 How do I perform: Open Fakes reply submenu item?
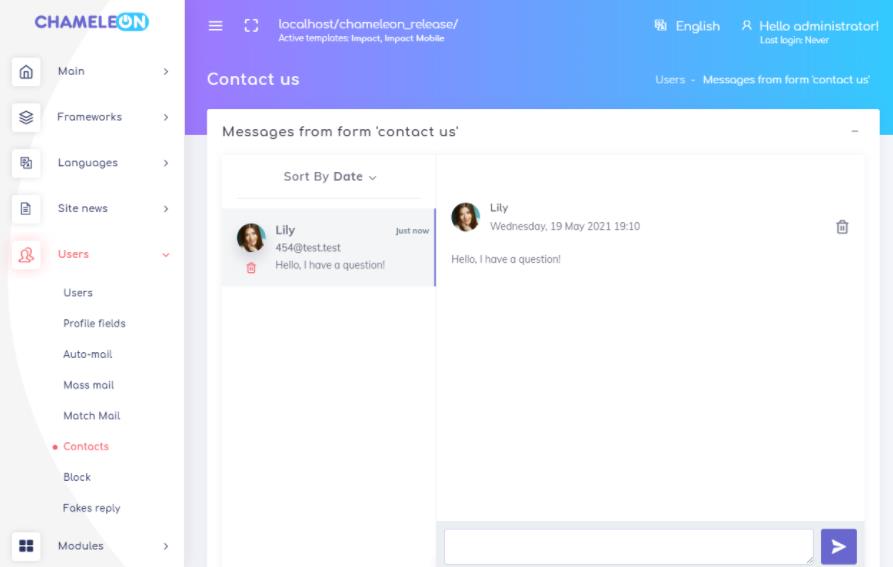[92, 508]
